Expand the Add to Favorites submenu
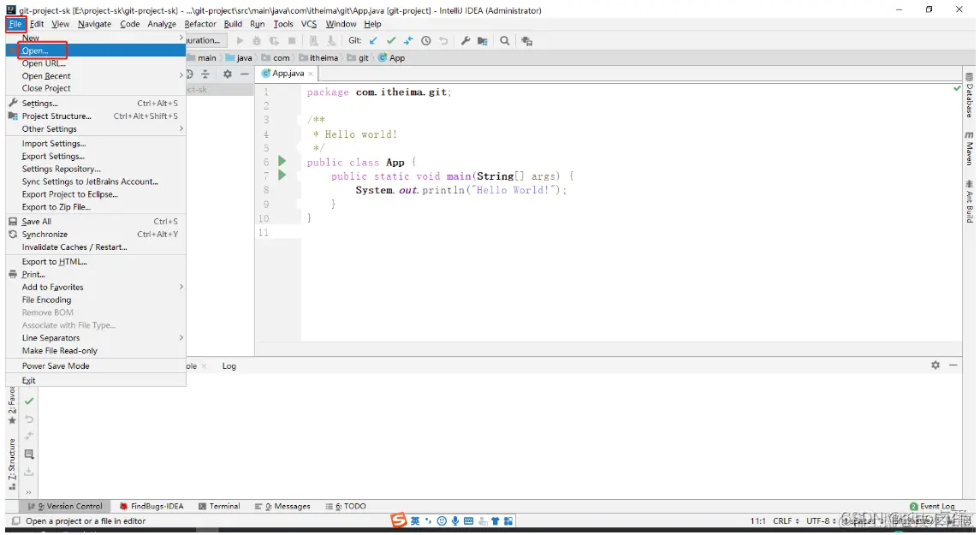980x535 pixels. click(96, 287)
